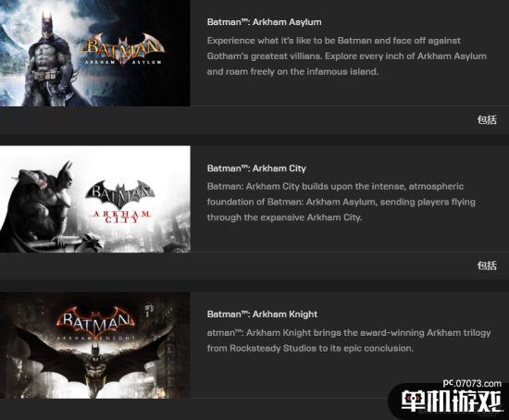The image size is (509, 420).
Task: Click the red ARKHAM CITY text in artwork
Action: [x=121, y=216]
